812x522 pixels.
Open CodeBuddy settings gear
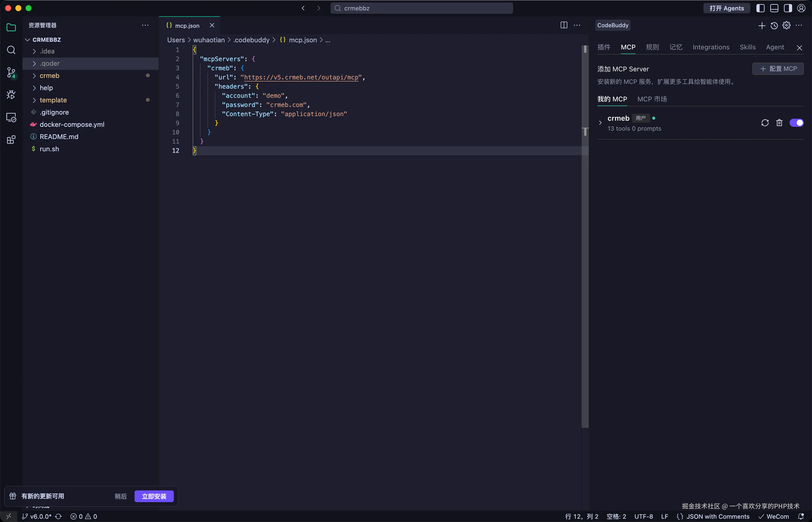tap(786, 25)
